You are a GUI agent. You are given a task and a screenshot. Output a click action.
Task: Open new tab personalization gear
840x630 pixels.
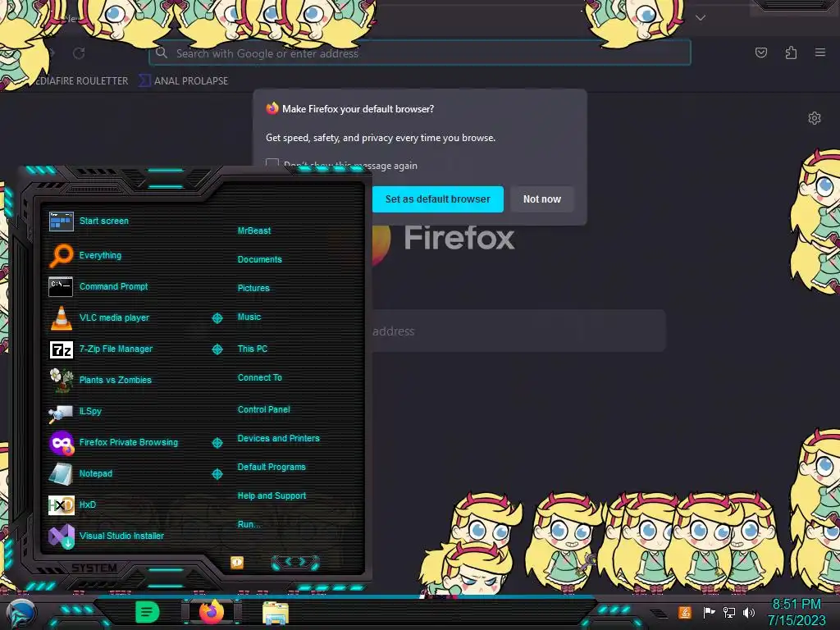pyautogui.click(x=815, y=118)
